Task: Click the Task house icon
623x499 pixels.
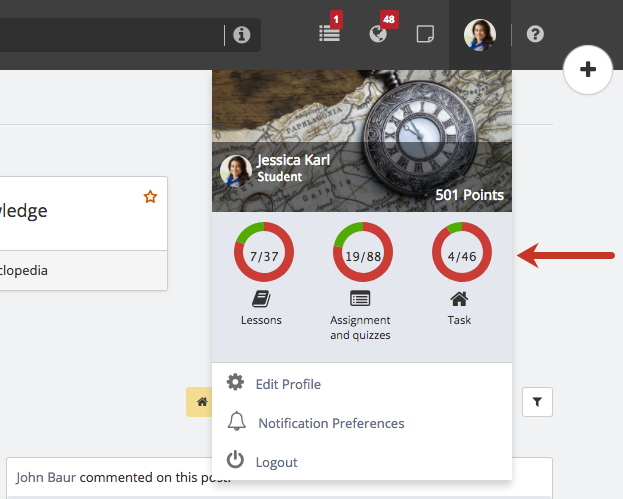Action: click(x=459, y=299)
